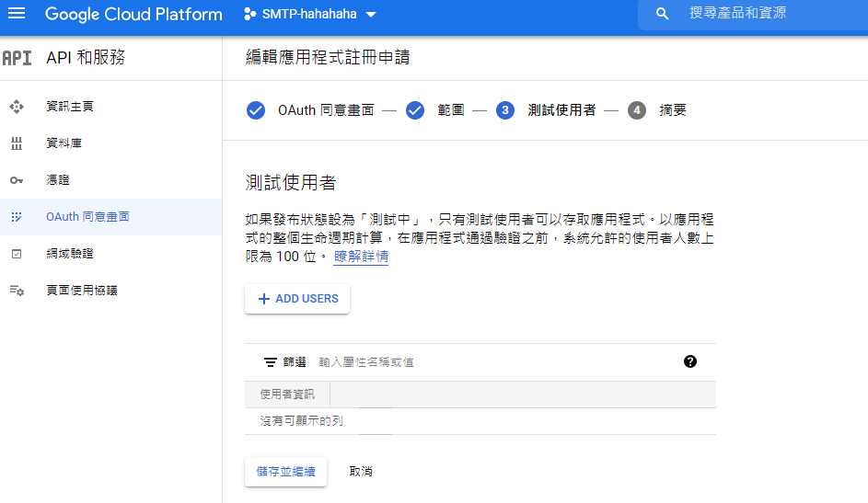Image resolution: width=868 pixels, height=503 pixels.
Task: Go to the 範圍 step label
Action: pos(451,110)
